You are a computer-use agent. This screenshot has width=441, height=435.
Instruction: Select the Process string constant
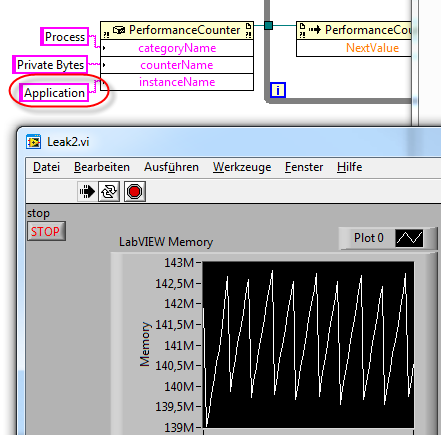[65, 37]
